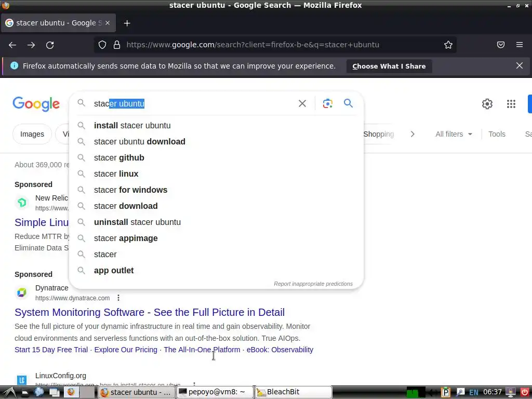This screenshot has width=532, height=399.
Task: Click the Google search input field
Action: tap(193, 103)
